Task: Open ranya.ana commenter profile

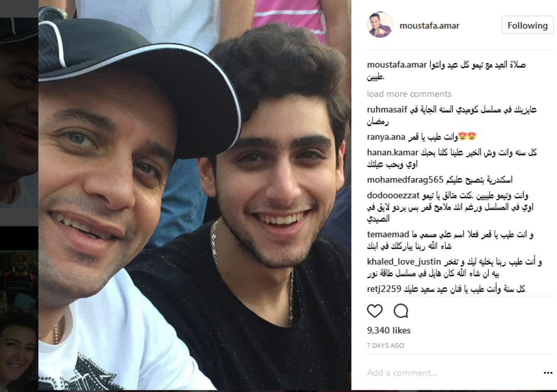Action: [x=386, y=137]
